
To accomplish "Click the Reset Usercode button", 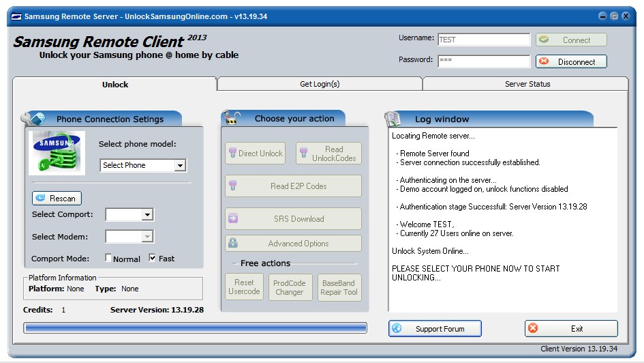I will pyautogui.click(x=244, y=287).
